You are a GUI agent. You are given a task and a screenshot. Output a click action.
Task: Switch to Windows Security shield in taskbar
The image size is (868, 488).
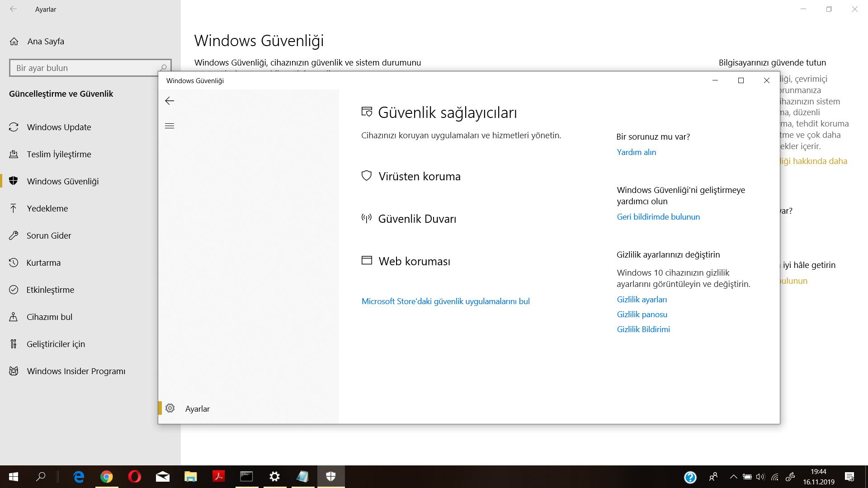coord(331,477)
